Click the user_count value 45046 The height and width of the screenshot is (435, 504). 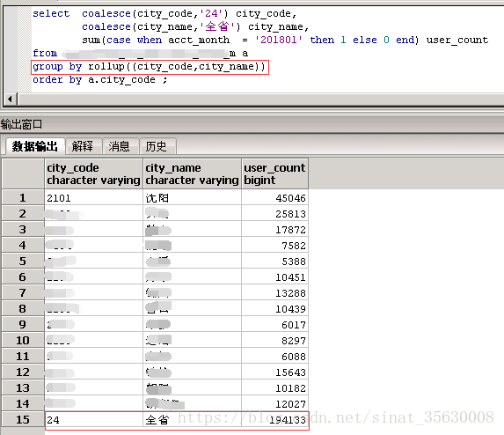(274, 197)
